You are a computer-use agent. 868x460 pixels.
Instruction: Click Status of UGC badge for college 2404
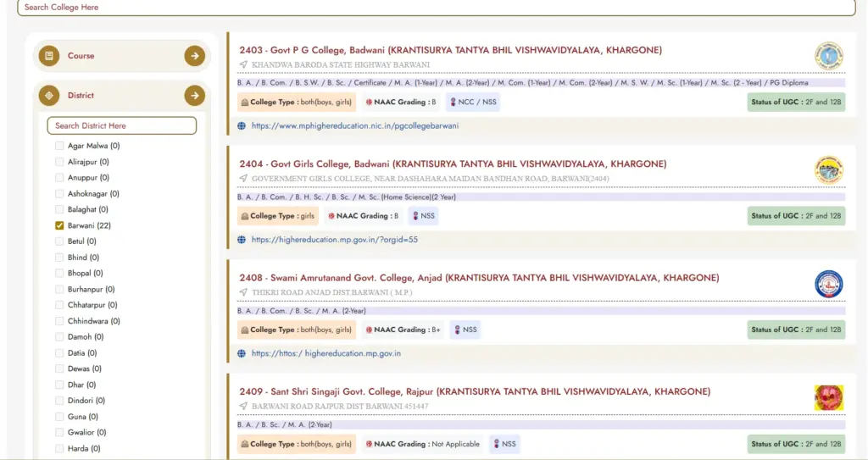tap(796, 216)
